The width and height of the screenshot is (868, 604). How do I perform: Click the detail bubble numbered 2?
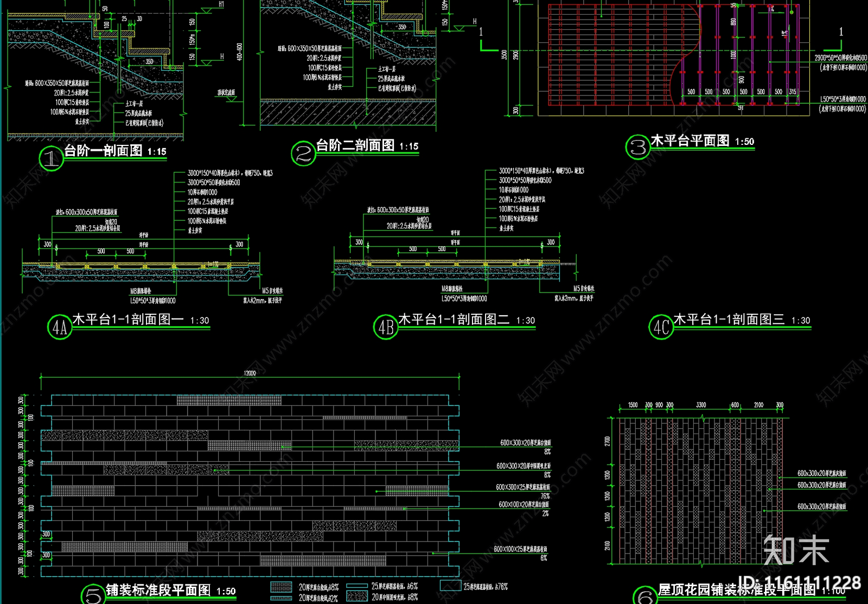303,154
